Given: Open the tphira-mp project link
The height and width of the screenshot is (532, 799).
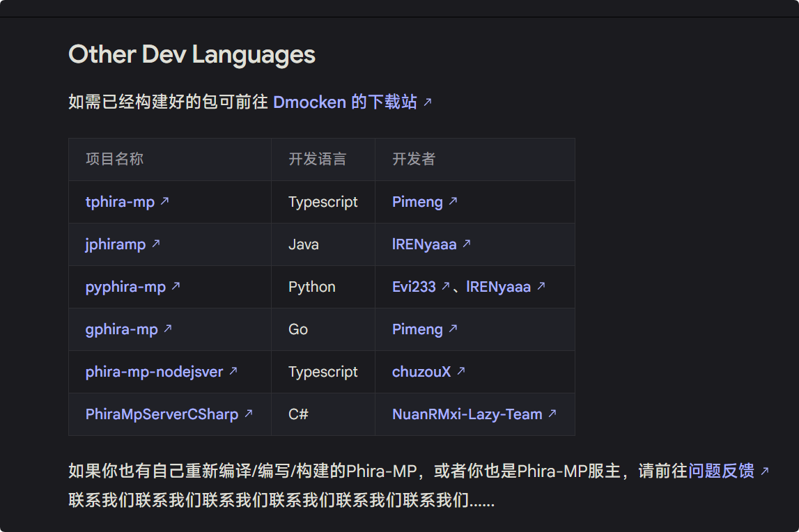Looking at the screenshot, I should [120, 202].
